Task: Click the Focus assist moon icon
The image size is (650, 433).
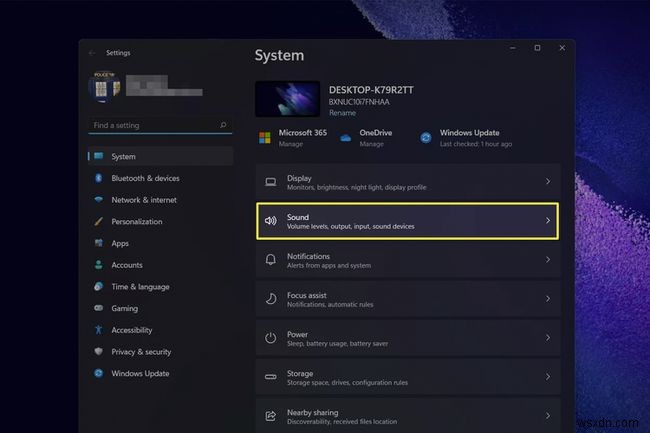Action: 271,299
